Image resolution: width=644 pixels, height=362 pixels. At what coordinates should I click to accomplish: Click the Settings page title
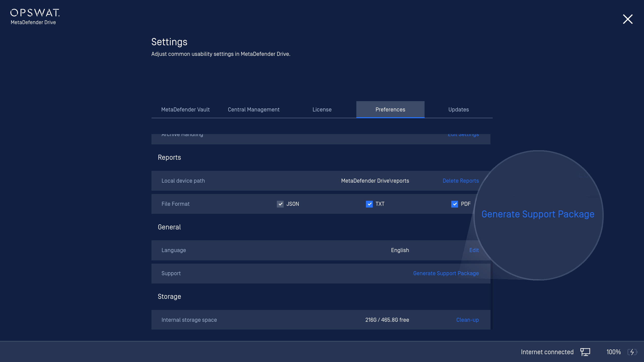pos(169,42)
